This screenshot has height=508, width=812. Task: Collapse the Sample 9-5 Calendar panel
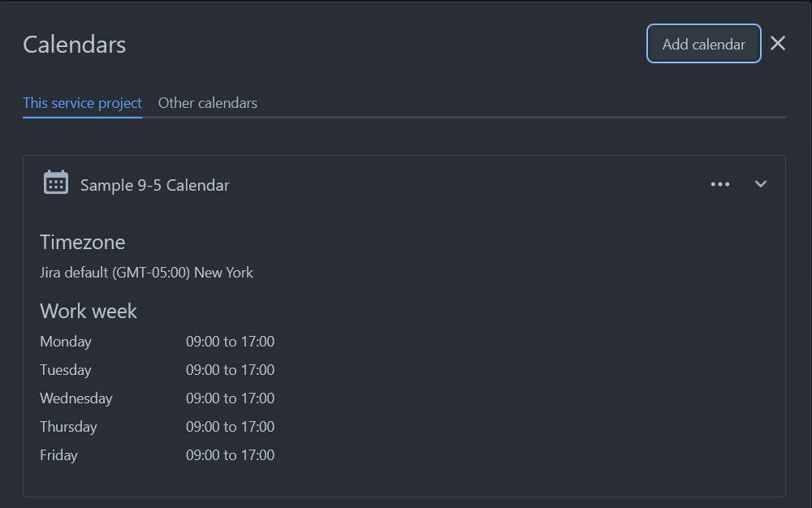[761, 184]
